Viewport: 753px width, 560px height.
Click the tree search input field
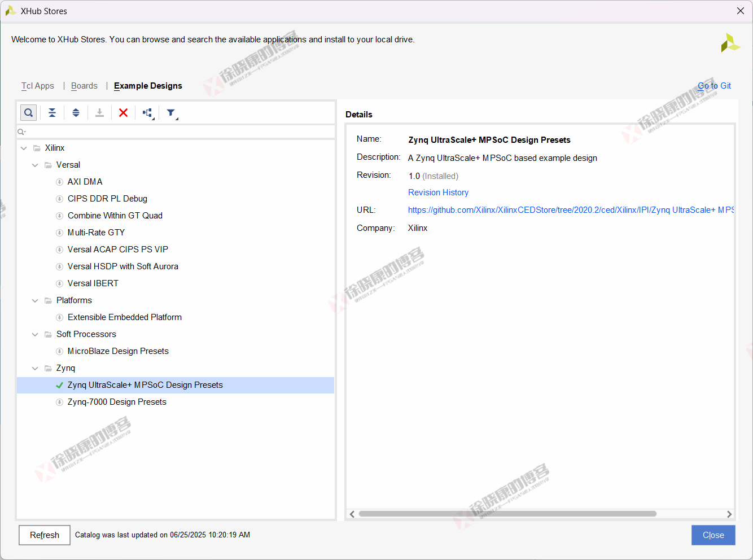coord(176,132)
